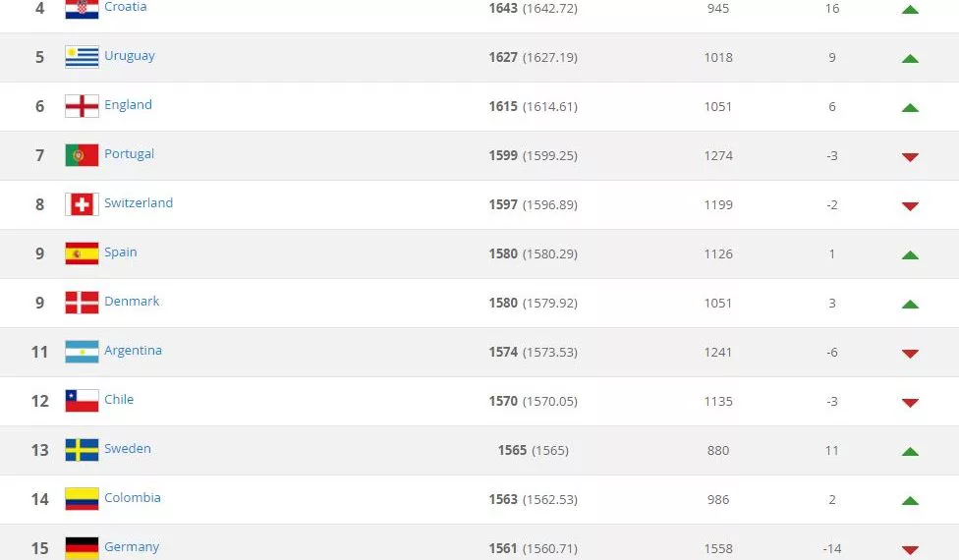Follow the Switzerland team link
Viewport: 959px width, 560px height.
tap(139, 203)
